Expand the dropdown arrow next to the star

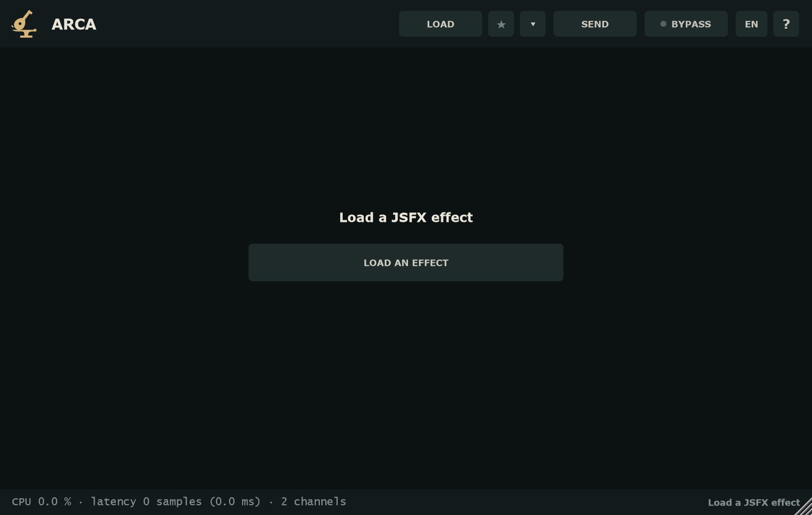point(533,24)
